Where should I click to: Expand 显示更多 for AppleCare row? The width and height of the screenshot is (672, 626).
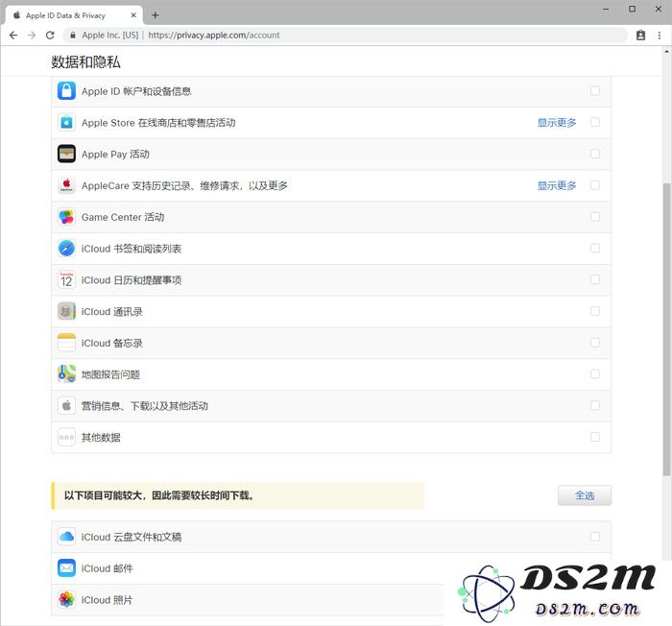tap(557, 185)
